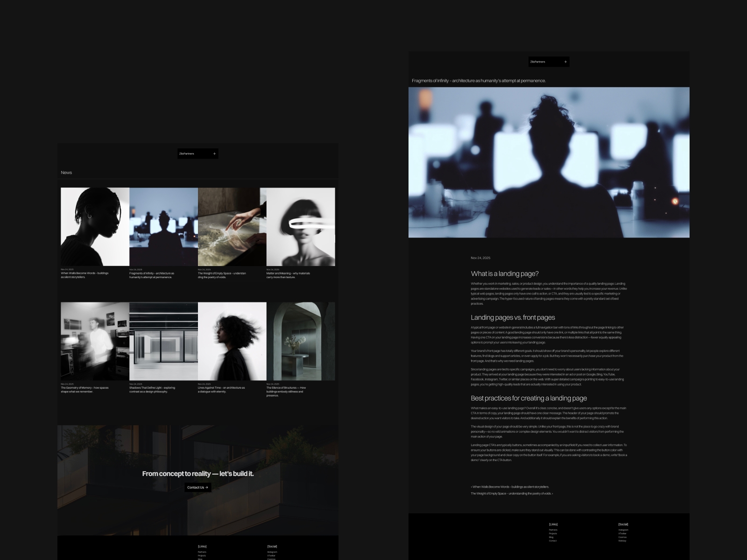This screenshot has height=560, width=747.
Task: Open the 'Lines Against Time' article
Action: (x=231, y=341)
